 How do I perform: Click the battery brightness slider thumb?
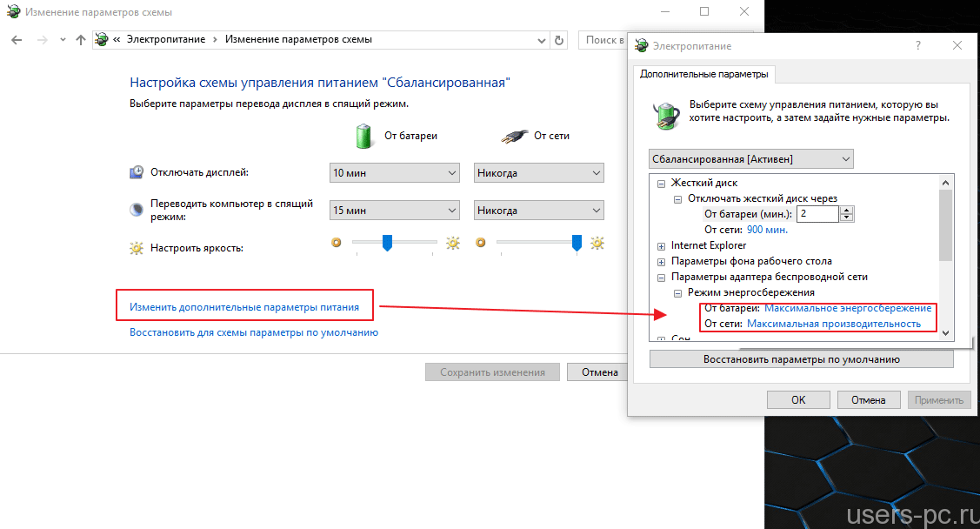coord(388,244)
